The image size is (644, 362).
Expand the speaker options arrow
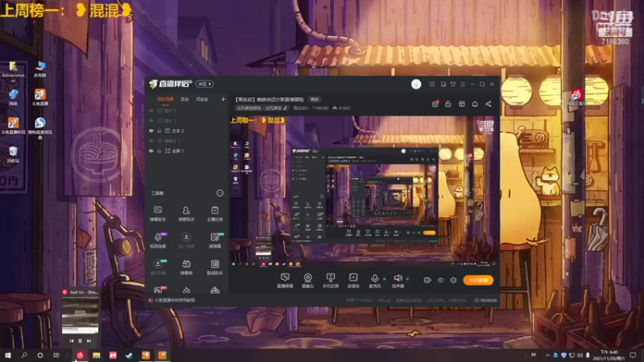pyautogui.click(x=407, y=278)
